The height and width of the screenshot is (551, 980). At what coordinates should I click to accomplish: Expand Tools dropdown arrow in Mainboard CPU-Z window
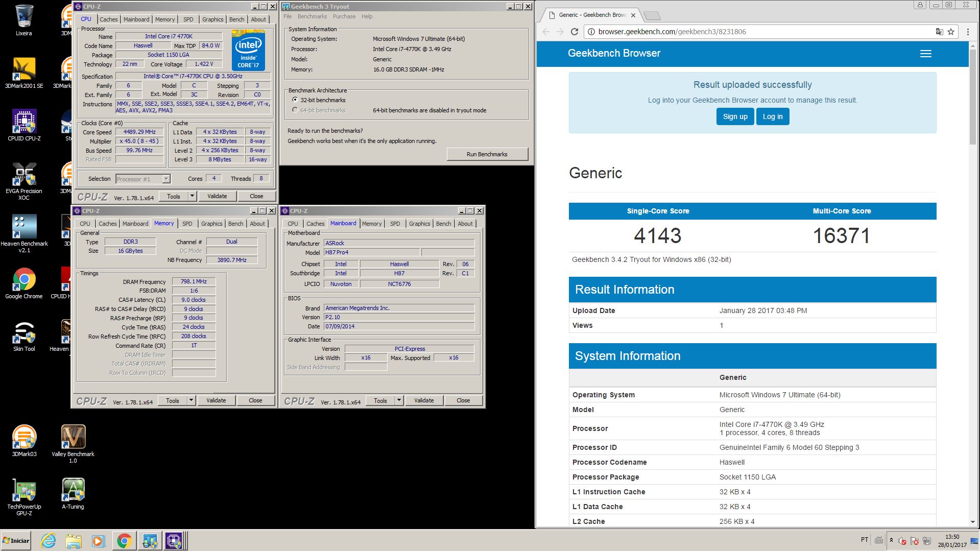click(399, 400)
